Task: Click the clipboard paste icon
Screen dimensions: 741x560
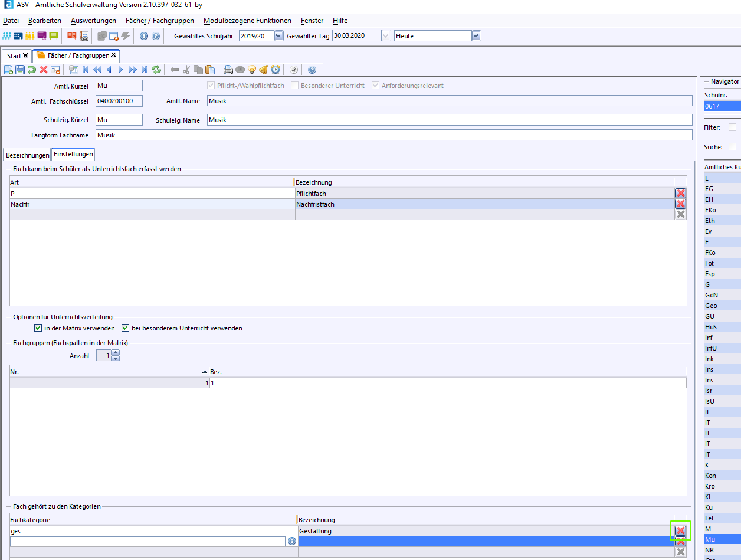Action: [x=210, y=70]
